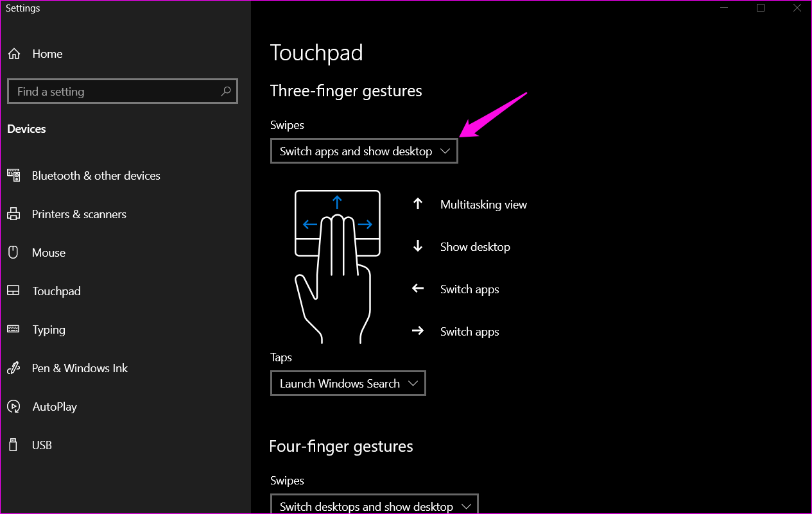Maximize the Settings window
812x514 pixels.
tap(761, 8)
